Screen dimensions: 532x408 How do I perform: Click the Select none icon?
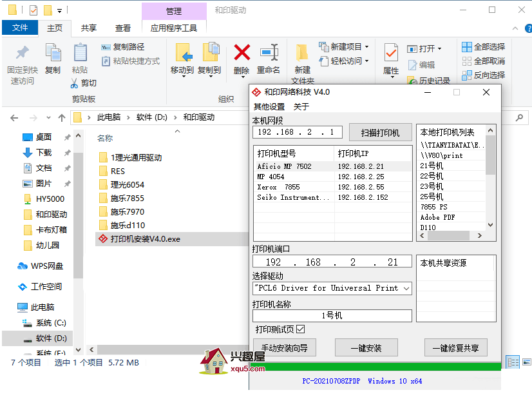click(467, 61)
